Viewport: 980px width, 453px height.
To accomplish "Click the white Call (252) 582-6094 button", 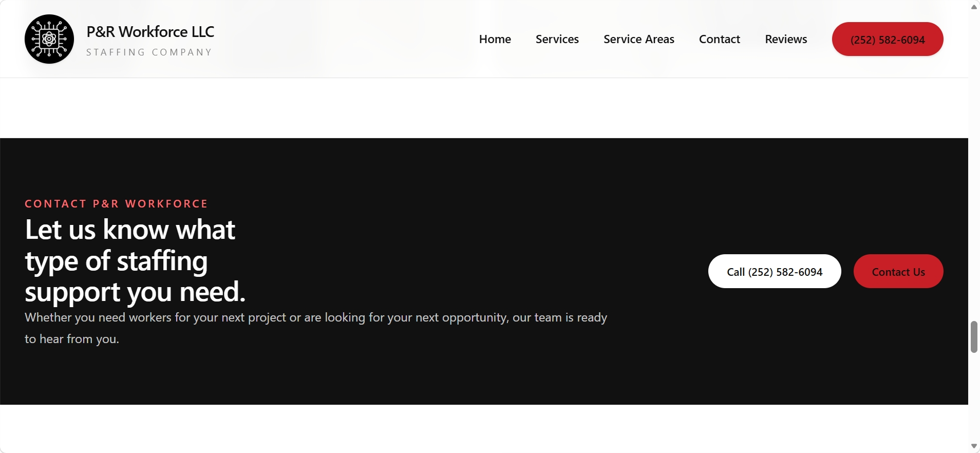I will 774,271.
